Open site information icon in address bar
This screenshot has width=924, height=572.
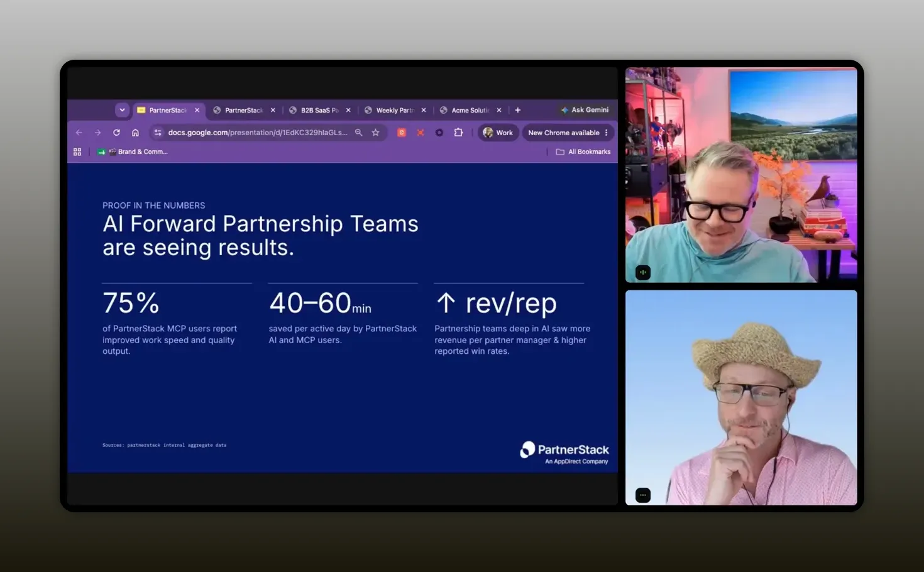pyautogui.click(x=158, y=133)
